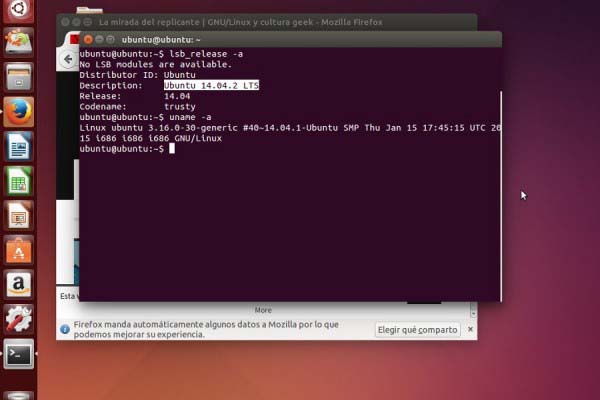Launch the Ubiquity installer in the dock
The image size is (600, 400).
tap(18, 41)
